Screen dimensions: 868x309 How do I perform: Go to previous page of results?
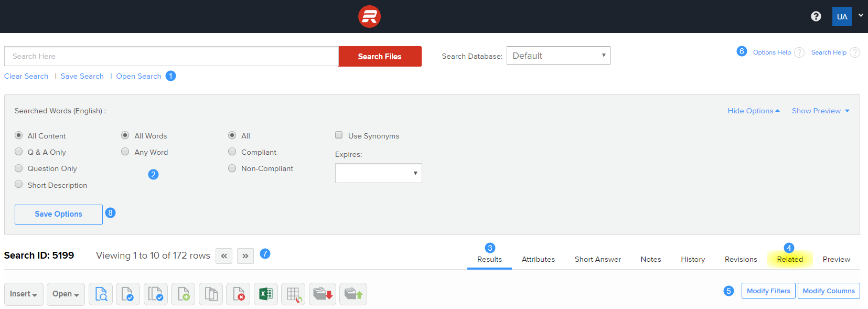click(224, 256)
